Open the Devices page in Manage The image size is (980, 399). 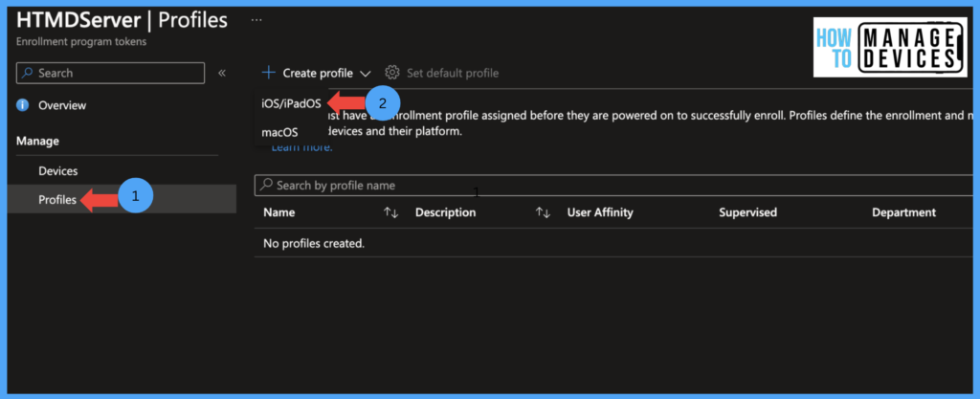tap(58, 171)
